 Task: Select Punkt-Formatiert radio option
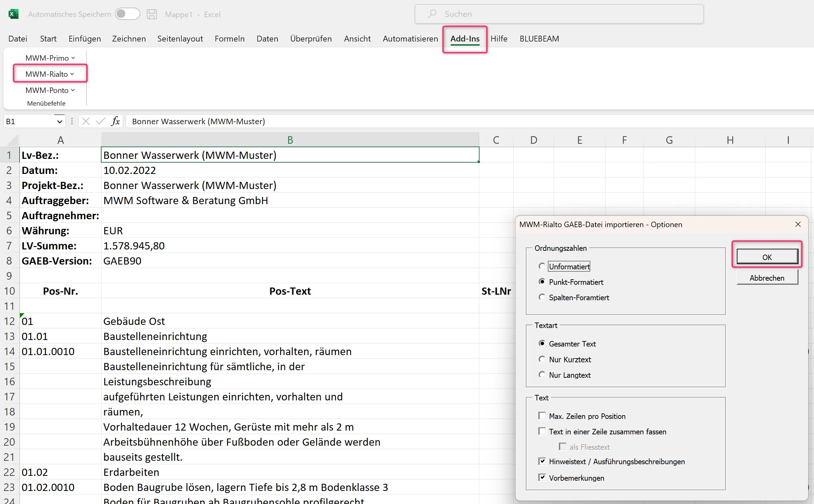point(542,282)
